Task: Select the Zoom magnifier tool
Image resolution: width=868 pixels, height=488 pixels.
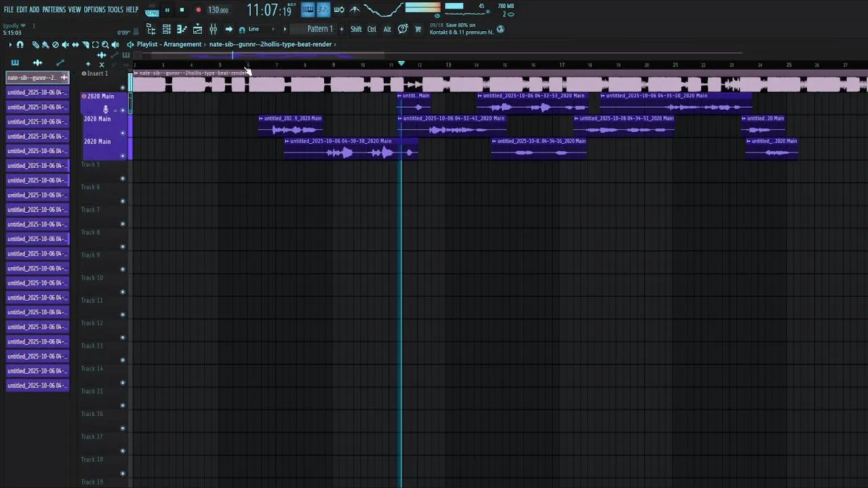Action: (105, 44)
